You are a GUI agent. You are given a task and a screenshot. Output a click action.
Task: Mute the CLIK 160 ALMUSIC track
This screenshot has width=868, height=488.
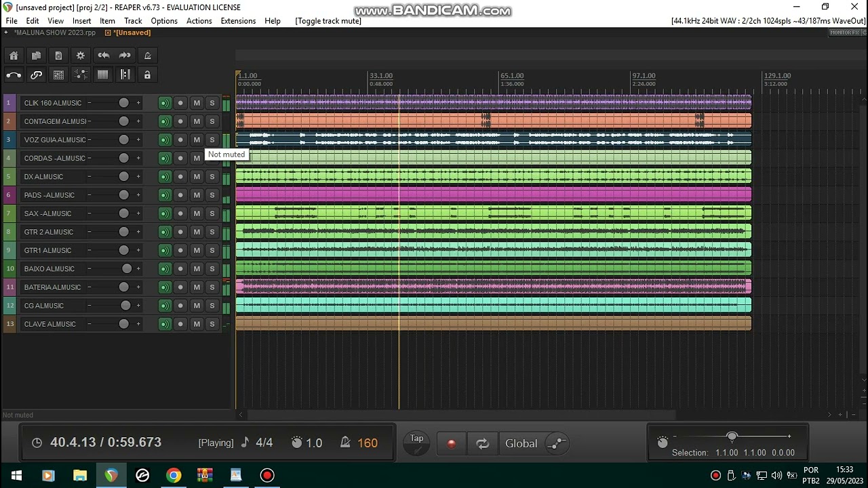point(197,103)
